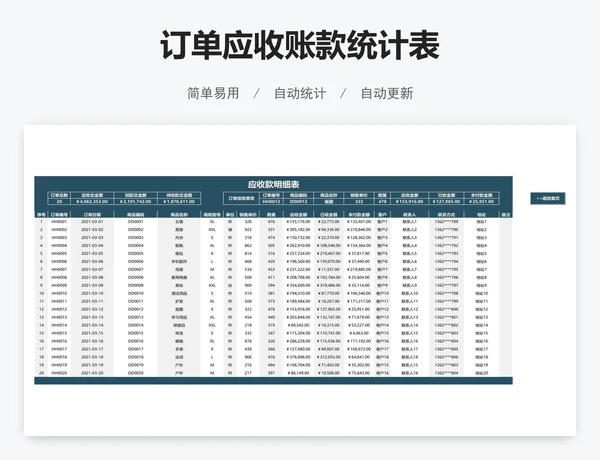This screenshot has width=600, height=460.
Task: Select amount cell ¥354,600.00
Action: (x=298, y=285)
